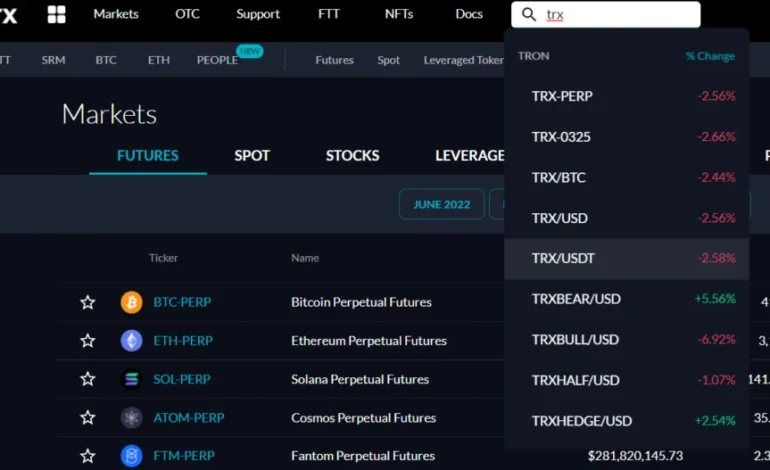Switch to the SPOT tab
This screenshot has width=770, height=470.
click(252, 156)
